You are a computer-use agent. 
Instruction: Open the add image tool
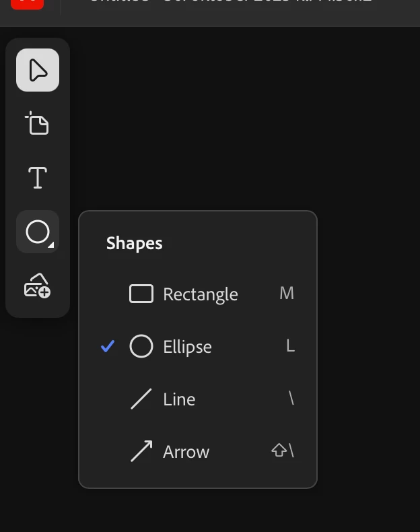click(38, 286)
